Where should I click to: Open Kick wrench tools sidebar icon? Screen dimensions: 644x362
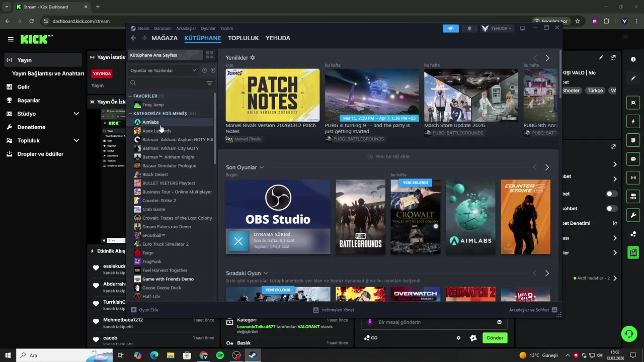pyautogui.click(x=633, y=215)
